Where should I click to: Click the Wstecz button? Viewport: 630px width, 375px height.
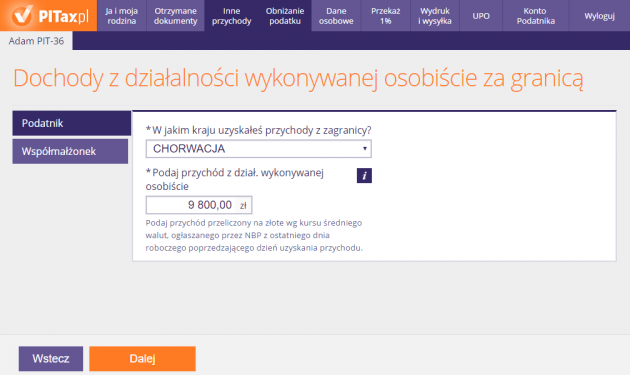pyautogui.click(x=51, y=359)
